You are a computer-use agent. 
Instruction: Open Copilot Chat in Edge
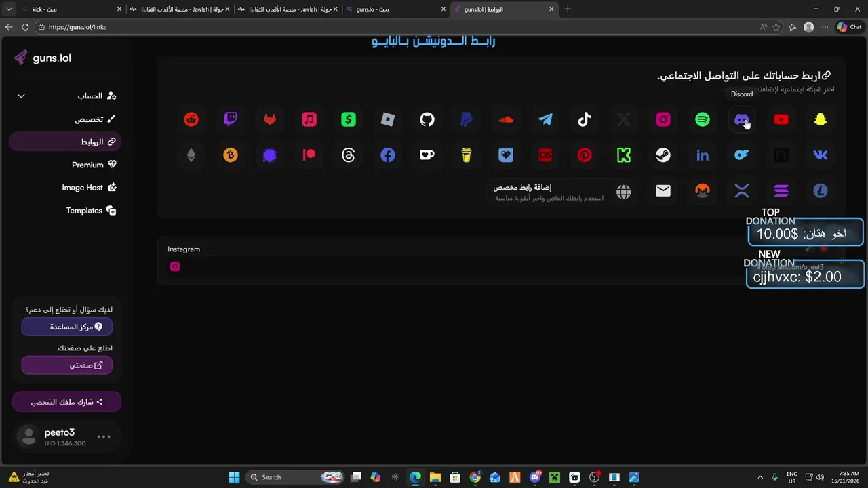[x=849, y=27]
